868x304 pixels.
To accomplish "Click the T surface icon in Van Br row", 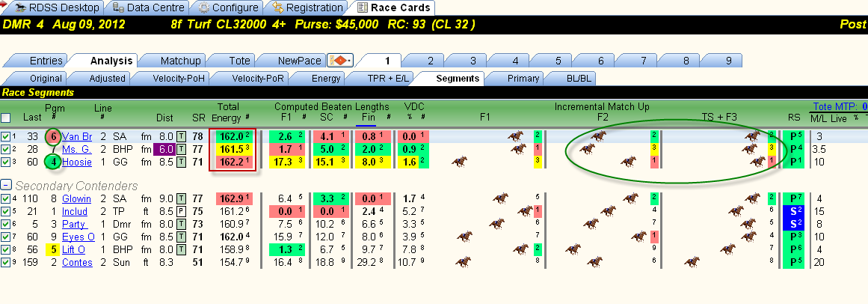I will pos(182,136).
